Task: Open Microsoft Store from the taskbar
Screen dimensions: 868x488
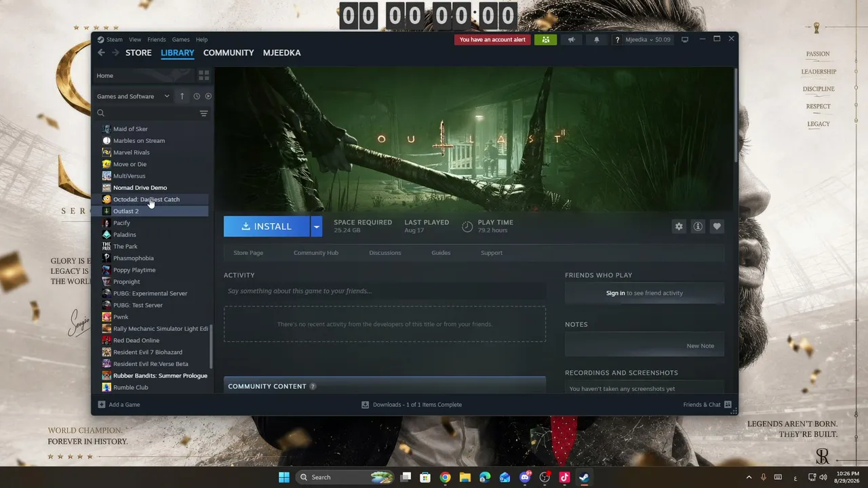Action: pos(425,477)
